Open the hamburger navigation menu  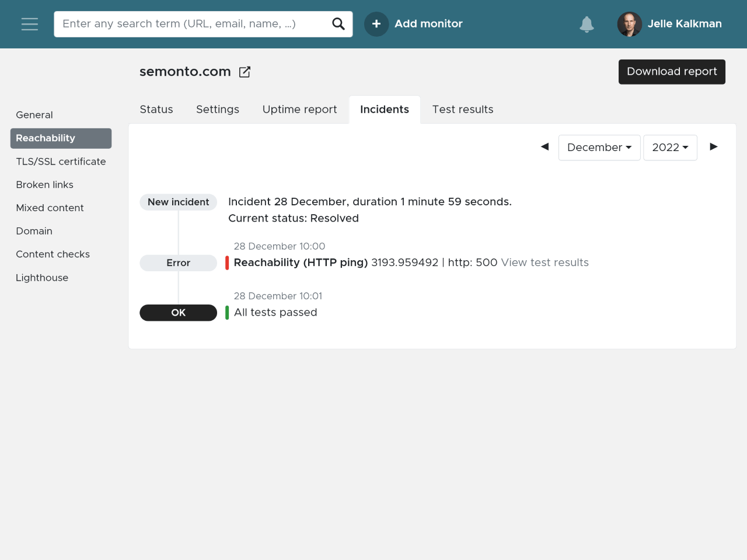(30, 24)
